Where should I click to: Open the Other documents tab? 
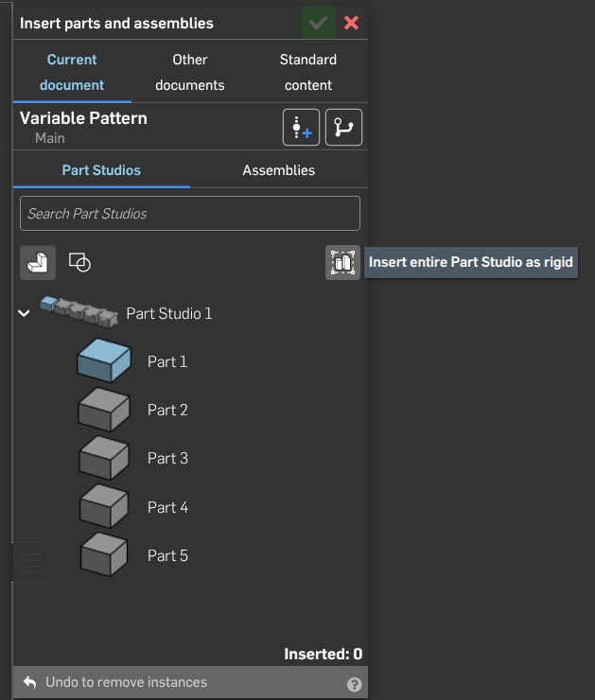pos(190,72)
